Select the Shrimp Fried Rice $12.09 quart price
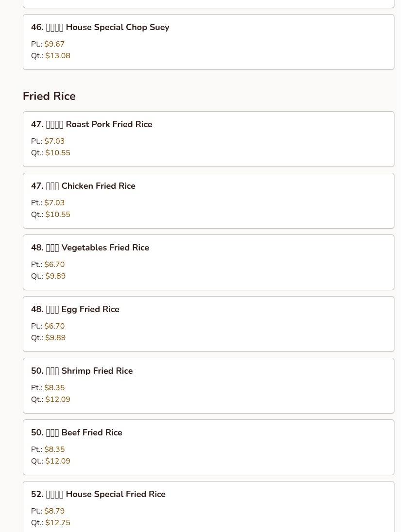This screenshot has width=410, height=532. click(58, 399)
